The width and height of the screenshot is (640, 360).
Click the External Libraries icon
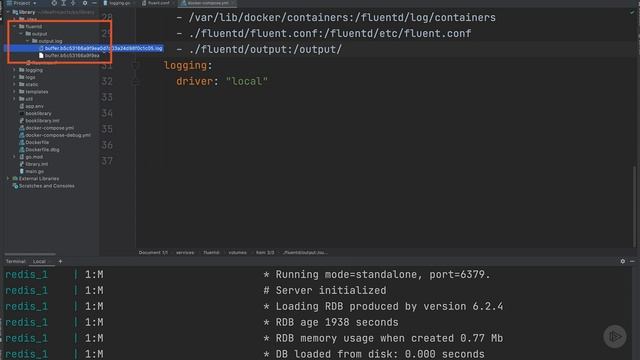15,179
